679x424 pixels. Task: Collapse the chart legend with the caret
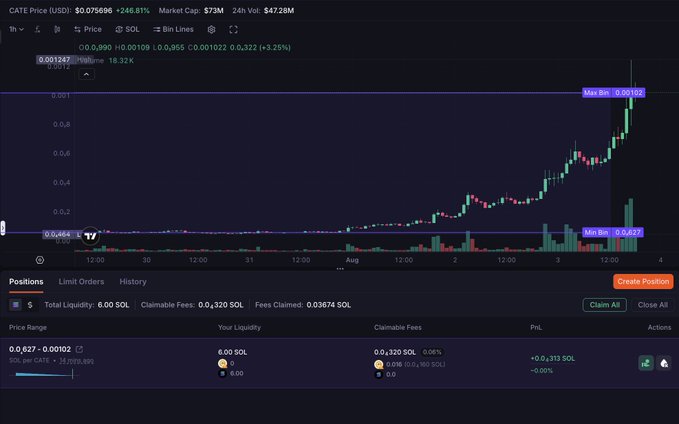[87, 74]
